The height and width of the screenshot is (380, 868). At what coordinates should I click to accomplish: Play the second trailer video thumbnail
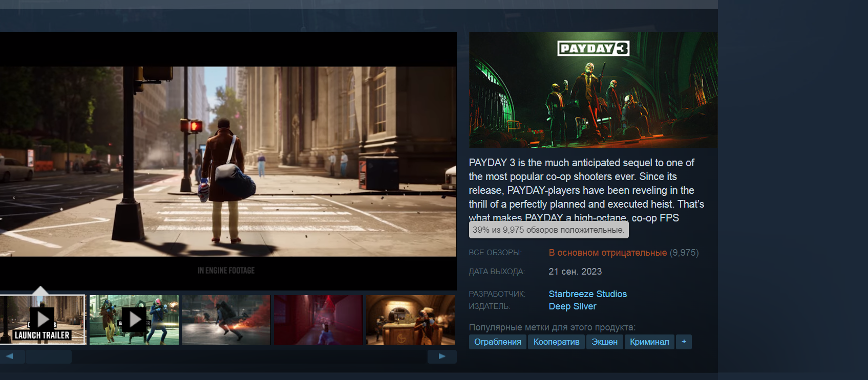click(134, 320)
